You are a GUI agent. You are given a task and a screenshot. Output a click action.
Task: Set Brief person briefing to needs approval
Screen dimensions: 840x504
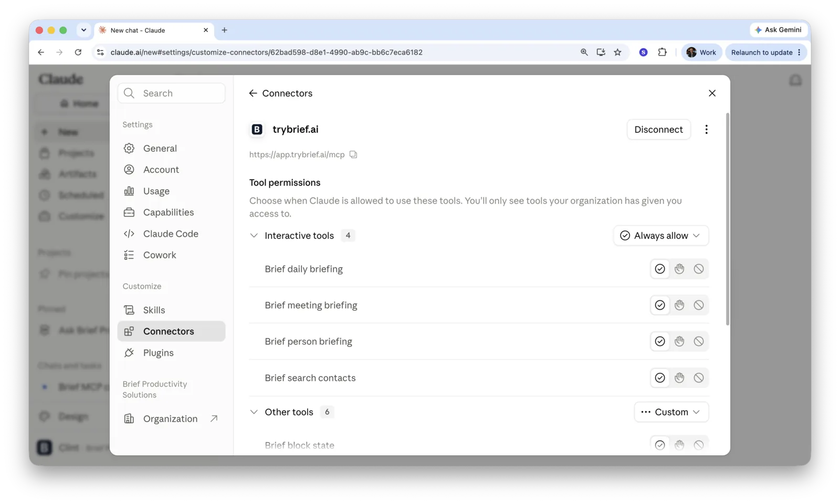pyautogui.click(x=679, y=342)
